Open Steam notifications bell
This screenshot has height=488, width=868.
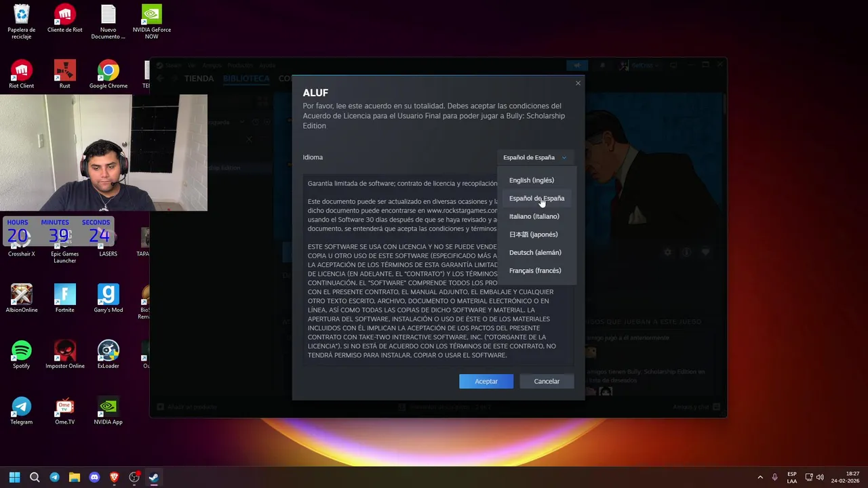[602, 66]
